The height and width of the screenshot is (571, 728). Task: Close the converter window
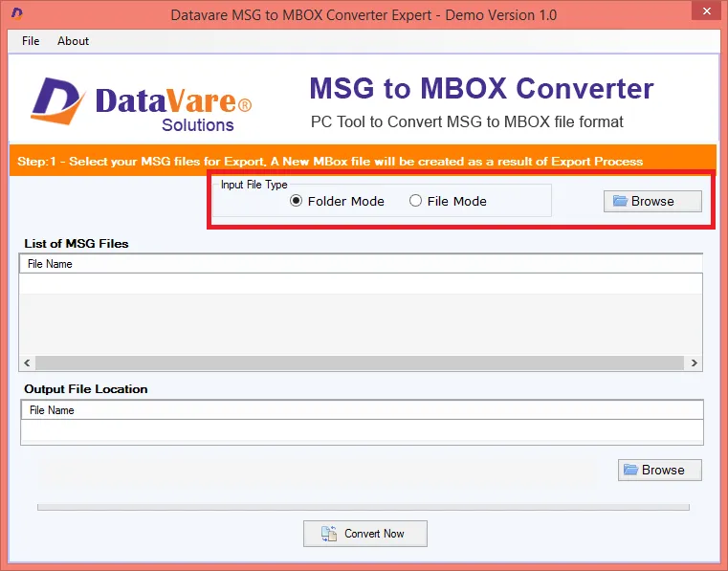pos(706,11)
